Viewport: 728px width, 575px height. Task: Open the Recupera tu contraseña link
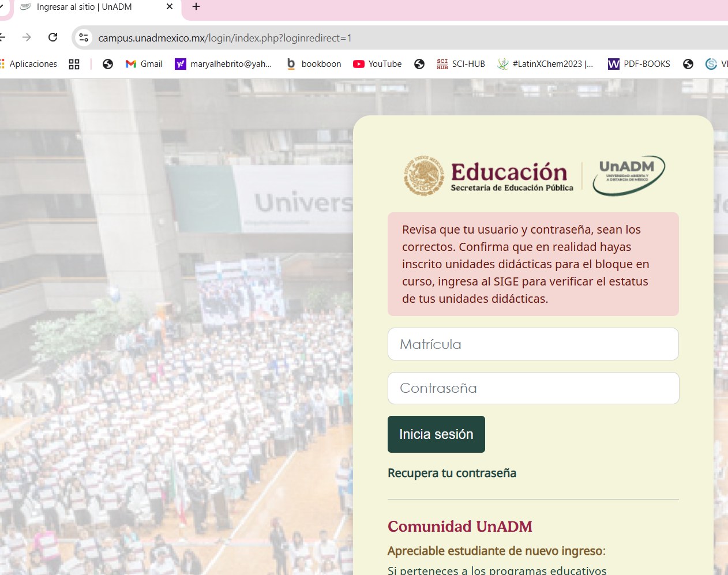(452, 473)
